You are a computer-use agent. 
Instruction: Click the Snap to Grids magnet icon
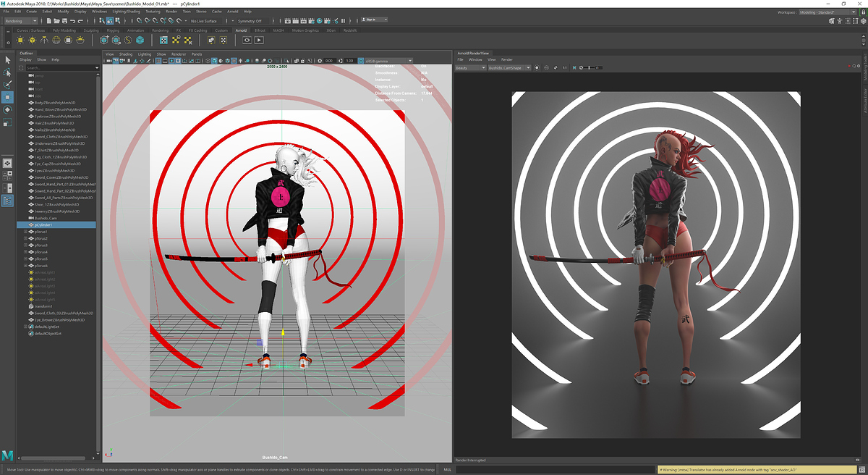click(x=138, y=20)
